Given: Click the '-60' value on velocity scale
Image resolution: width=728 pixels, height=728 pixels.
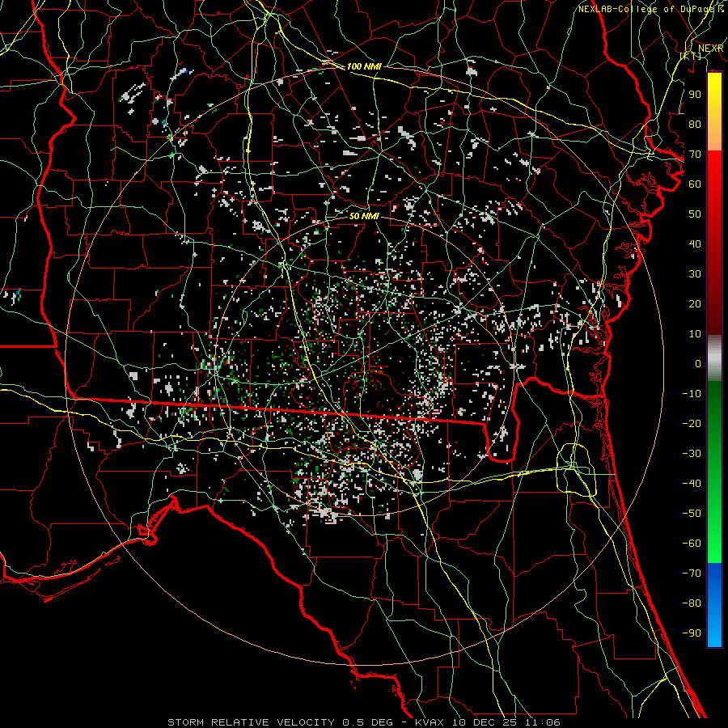Looking at the screenshot, I should (692, 544).
